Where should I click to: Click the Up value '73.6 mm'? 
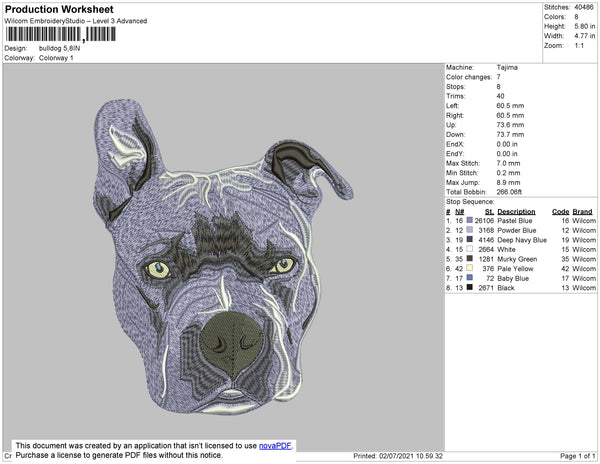(510, 125)
